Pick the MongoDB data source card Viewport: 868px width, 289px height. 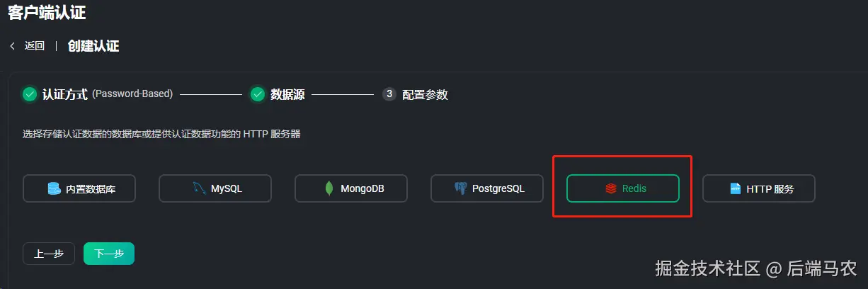351,188
